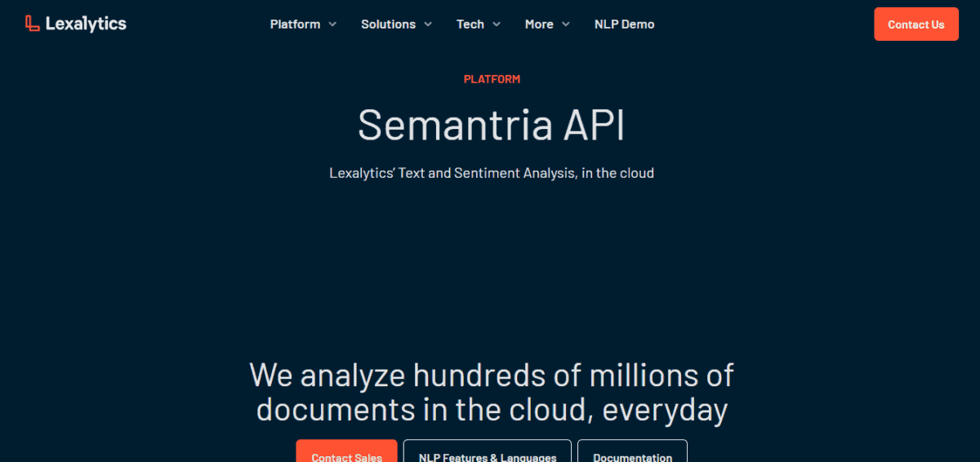Click the Contact Sales button
This screenshot has height=462, width=980.
346,451
